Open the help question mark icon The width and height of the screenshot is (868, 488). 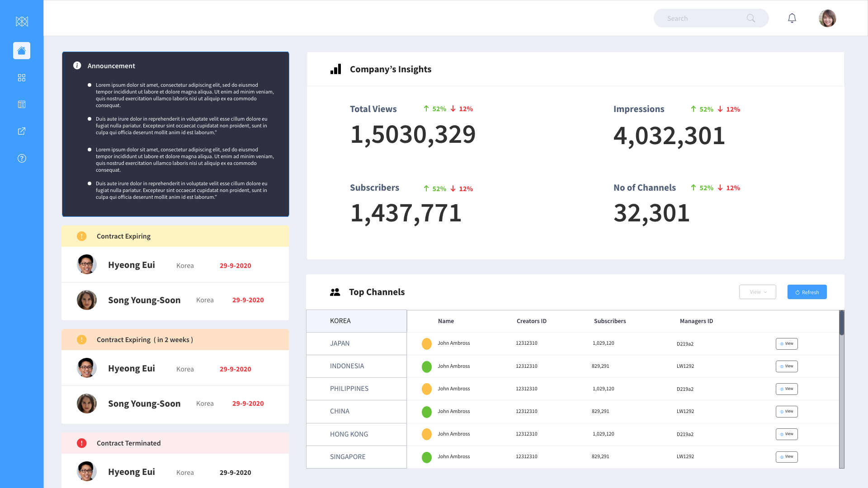coord(22,158)
